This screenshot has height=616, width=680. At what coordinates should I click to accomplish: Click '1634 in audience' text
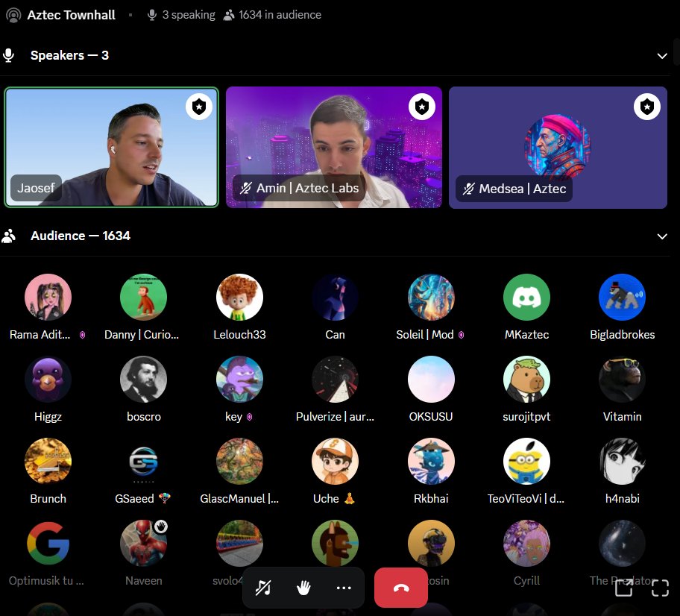click(x=280, y=15)
